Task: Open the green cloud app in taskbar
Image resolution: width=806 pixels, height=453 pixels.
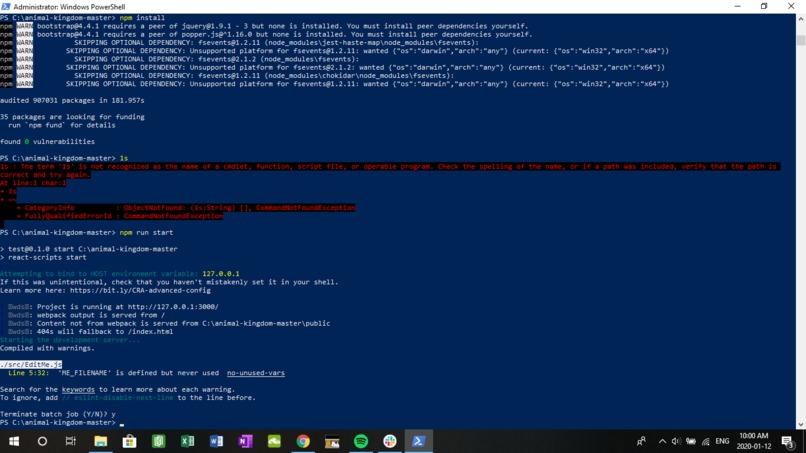Action: click(x=274, y=441)
